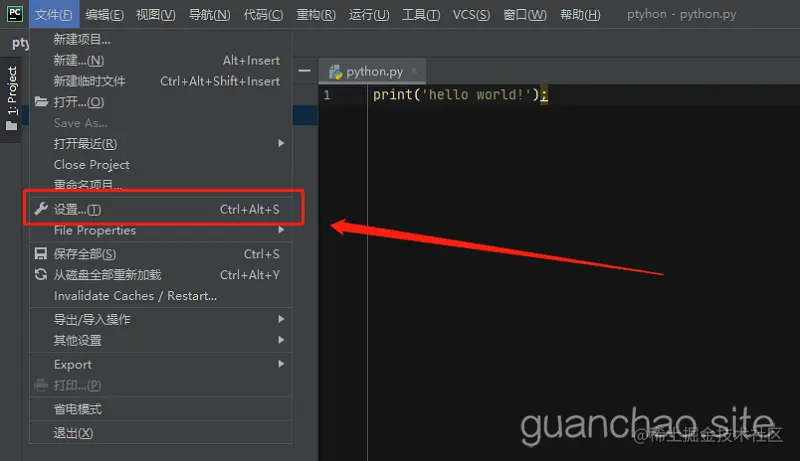This screenshot has width=800, height=461.
Task: Click the printer icon beside 打印
Action: point(41,385)
